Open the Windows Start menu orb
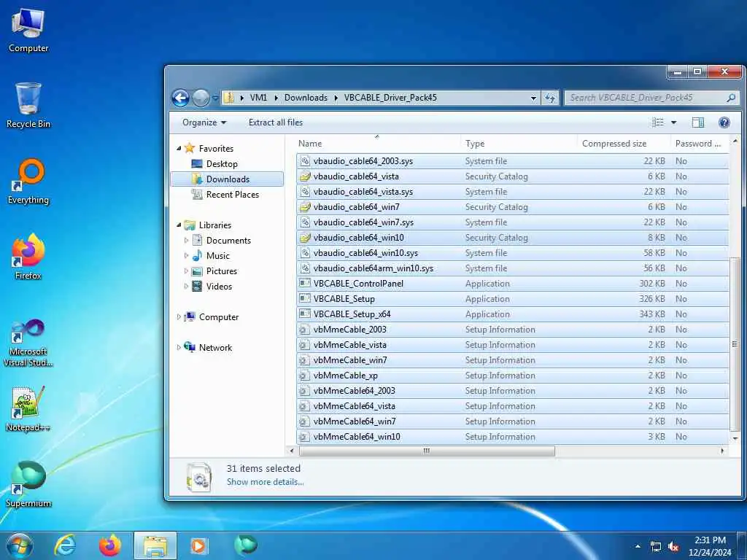The width and height of the screenshot is (747, 560). click(x=20, y=545)
